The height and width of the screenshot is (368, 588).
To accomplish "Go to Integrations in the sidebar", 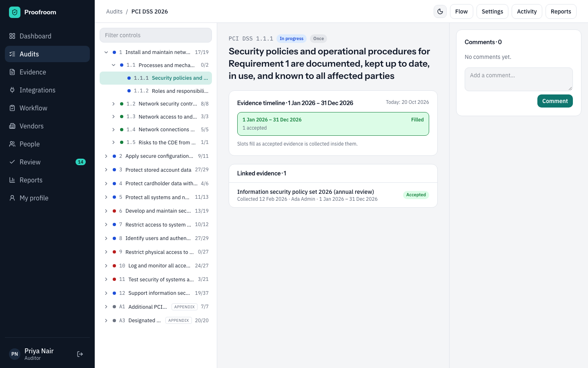I will tap(47, 90).
